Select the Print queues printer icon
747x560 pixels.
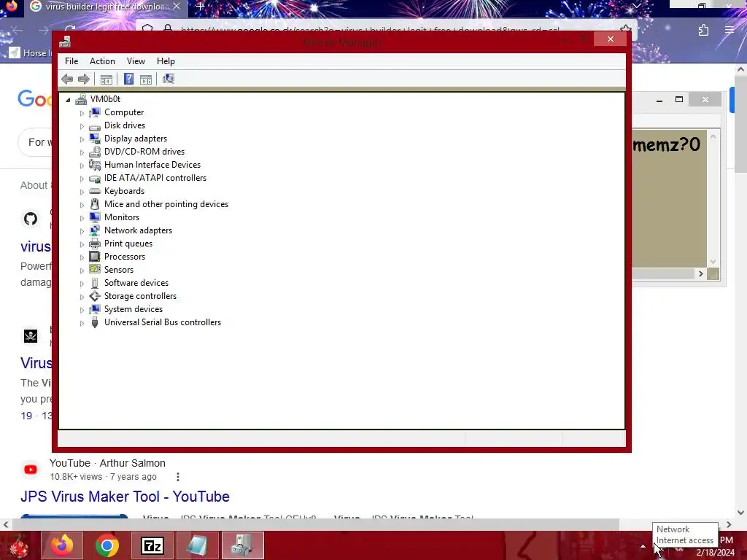[95, 244]
